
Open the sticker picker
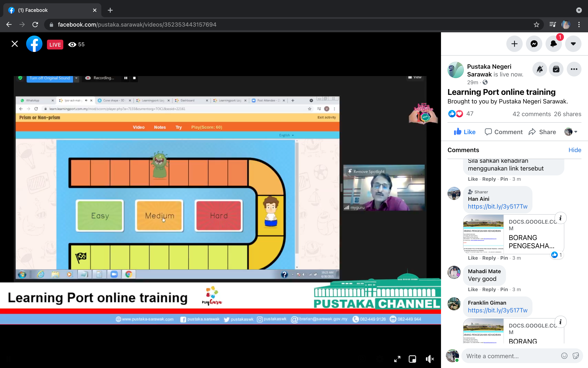point(576,356)
